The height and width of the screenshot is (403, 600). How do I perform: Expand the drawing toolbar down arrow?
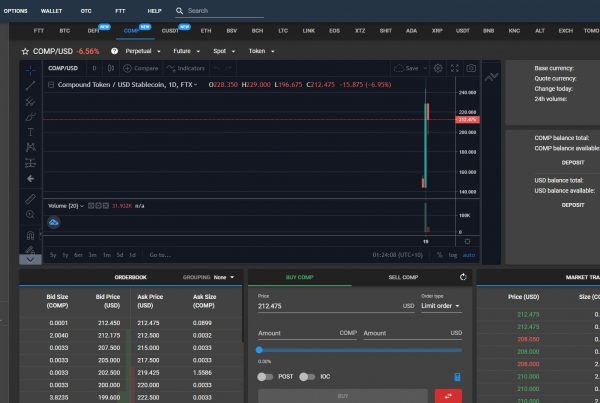click(30, 259)
